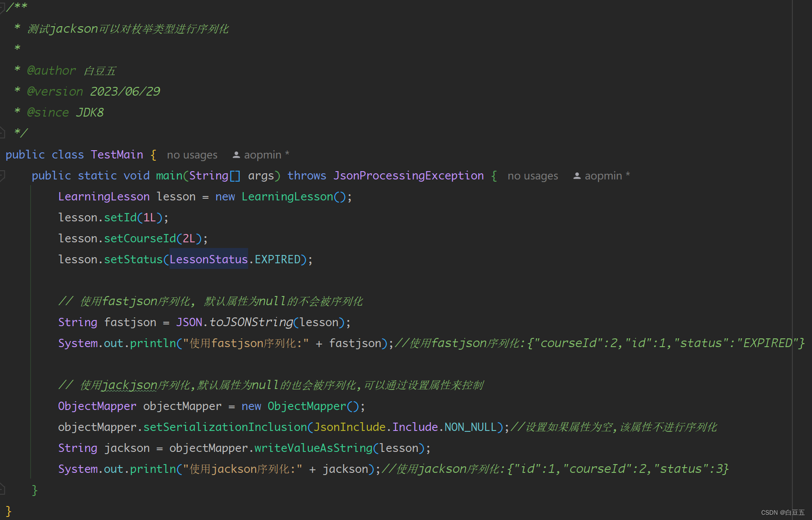Click the date 2023/06/29 in Javadoc
The width and height of the screenshot is (812, 520).
coord(125,92)
